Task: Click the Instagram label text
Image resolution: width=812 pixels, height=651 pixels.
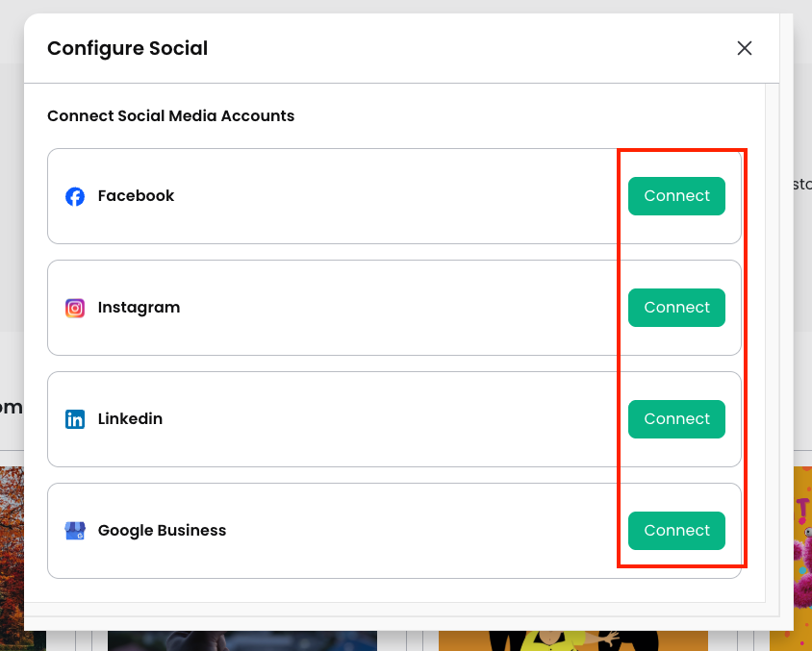Action: [139, 308]
